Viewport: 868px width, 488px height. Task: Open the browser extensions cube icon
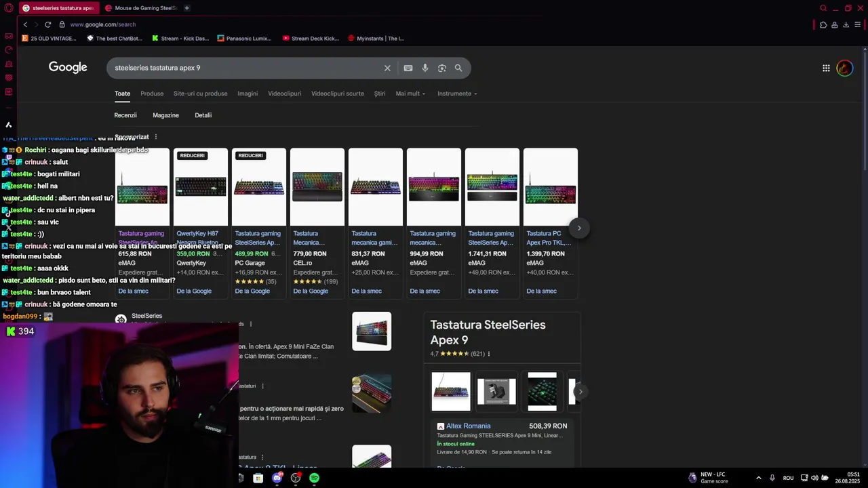pos(823,24)
